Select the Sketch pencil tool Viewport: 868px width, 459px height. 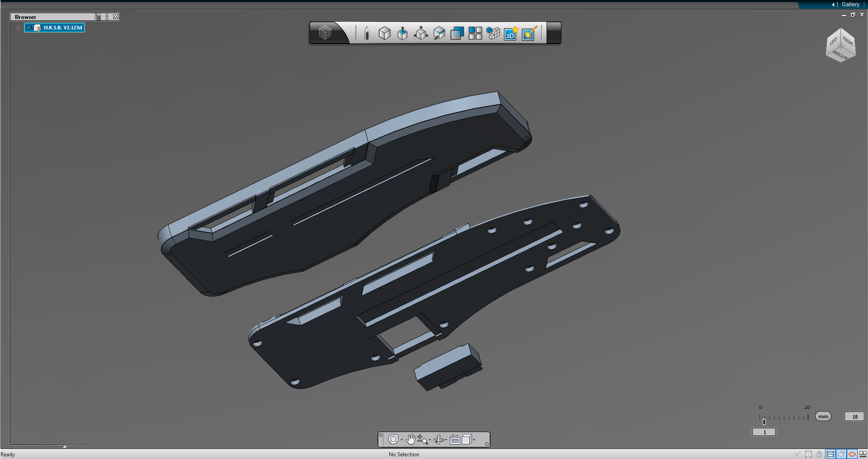click(367, 33)
